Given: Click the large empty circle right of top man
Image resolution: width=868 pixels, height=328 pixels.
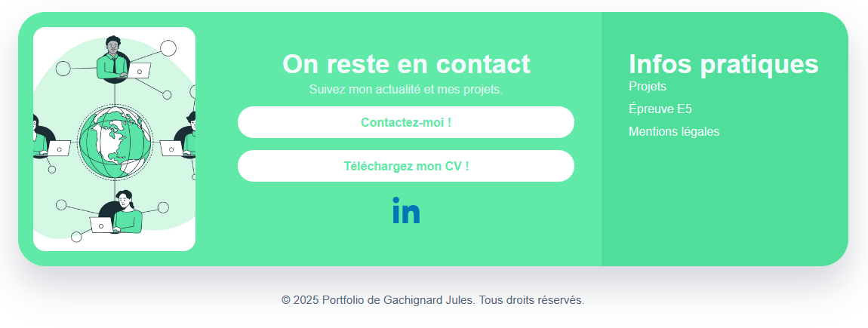Looking at the screenshot, I should click(x=168, y=48).
